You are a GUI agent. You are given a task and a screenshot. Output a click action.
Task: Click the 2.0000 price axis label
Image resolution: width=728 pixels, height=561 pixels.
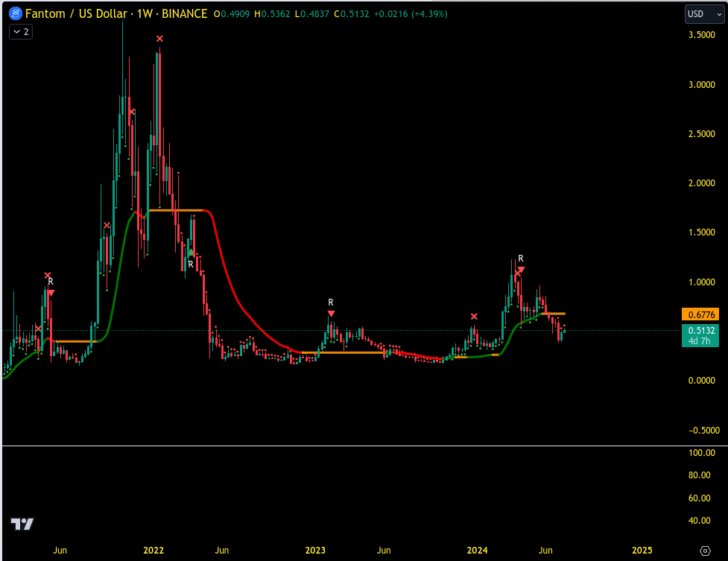(701, 183)
